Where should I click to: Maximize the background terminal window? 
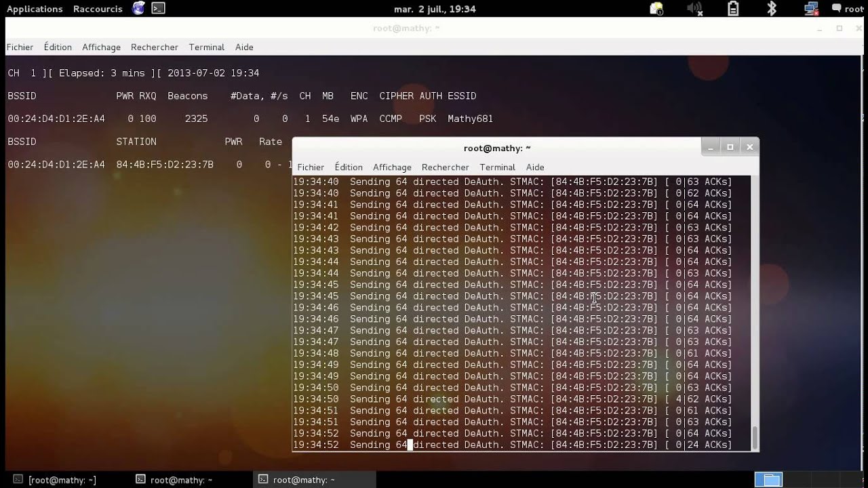[840, 28]
